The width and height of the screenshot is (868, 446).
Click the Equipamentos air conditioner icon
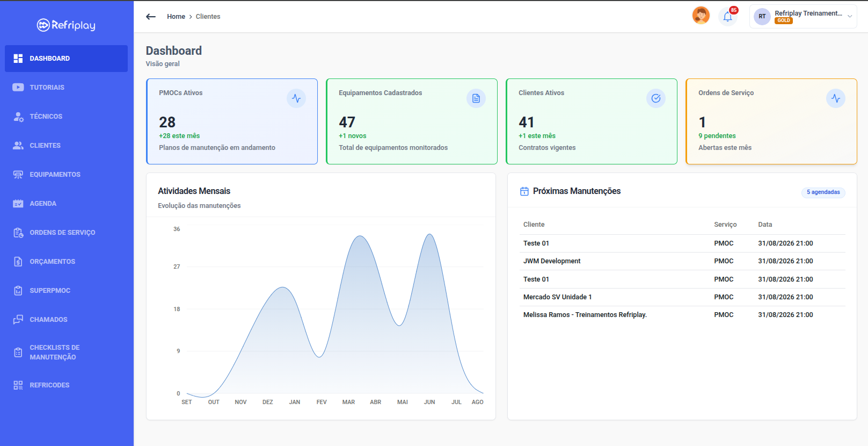pos(18,174)
